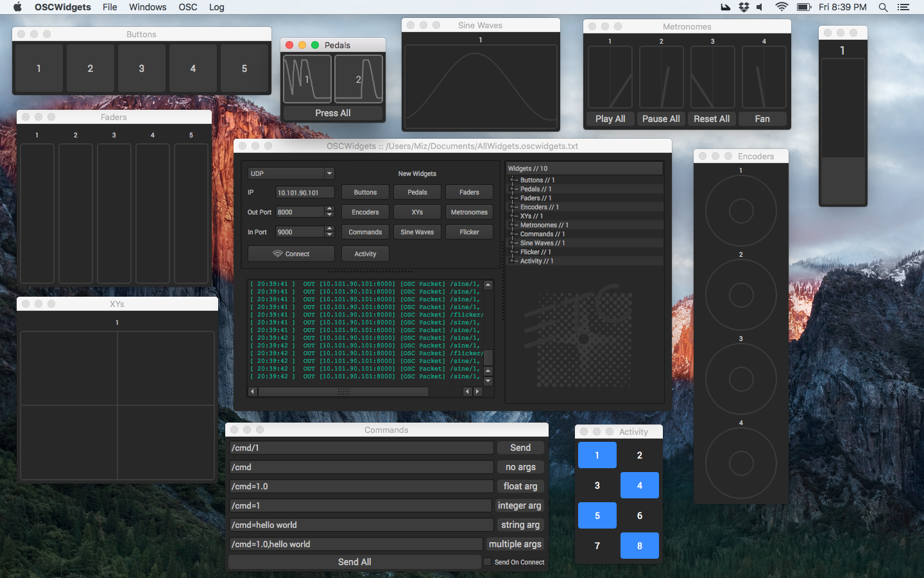Click the float arg button
Viewport: 924px width, 578px height.
(520, 486)
